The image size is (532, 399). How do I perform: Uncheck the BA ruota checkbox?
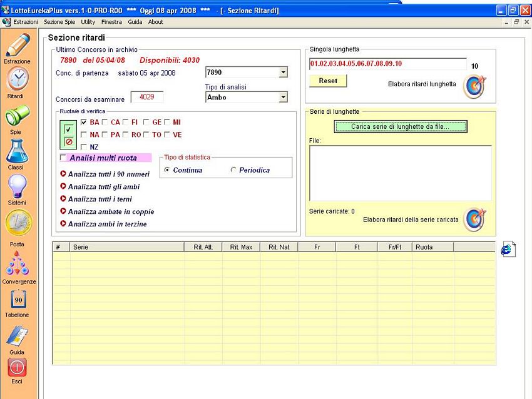click(x=84, y=122)
